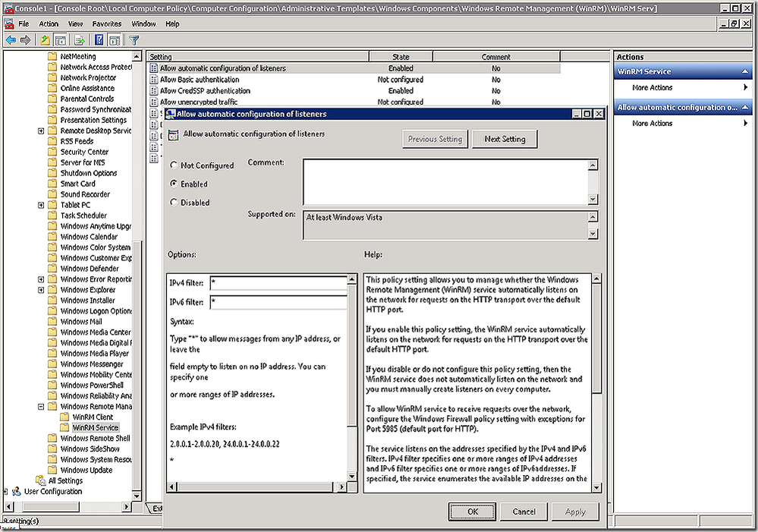758x532 pixels.
Task: Open the View menu
Action: (75, 24)
